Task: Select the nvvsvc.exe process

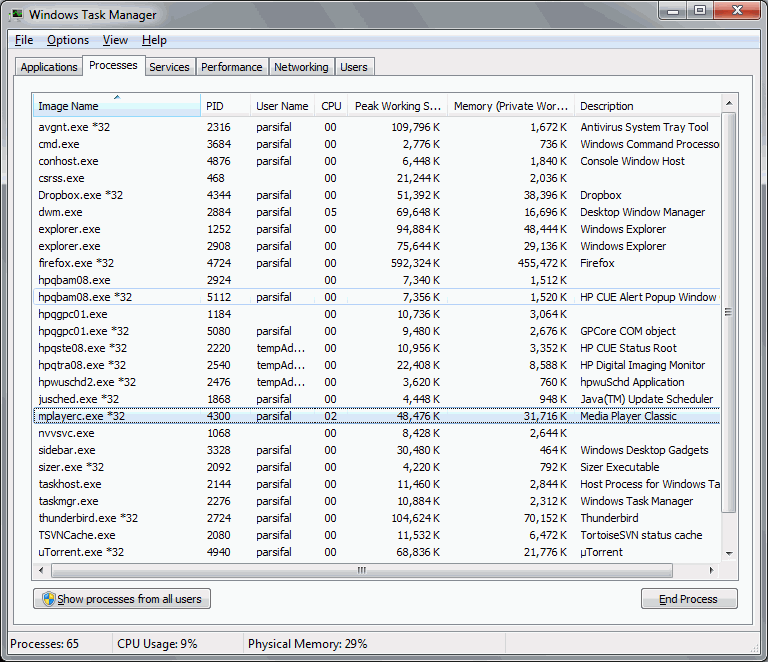Action: (377, 433)
